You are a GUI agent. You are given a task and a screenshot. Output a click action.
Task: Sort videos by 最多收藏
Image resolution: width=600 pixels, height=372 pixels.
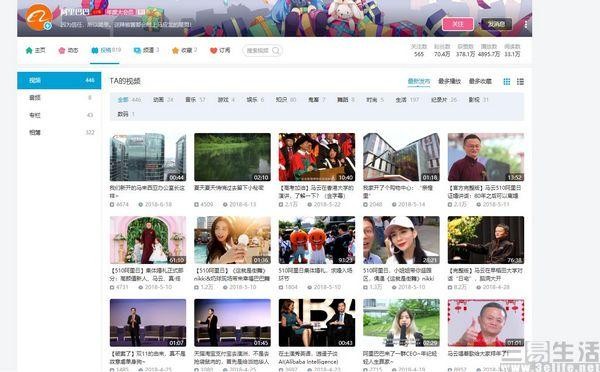click(x=480, y=82)
